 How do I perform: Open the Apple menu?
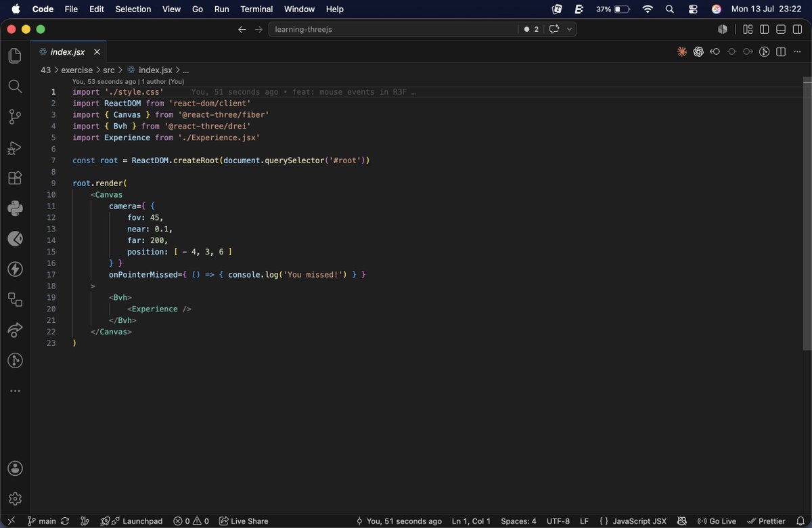[x=16, y=9]
